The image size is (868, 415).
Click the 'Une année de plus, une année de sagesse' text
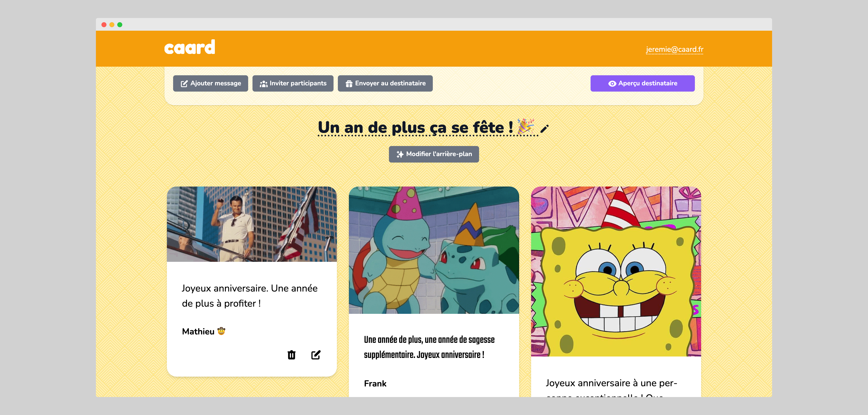tap(429, 339)
